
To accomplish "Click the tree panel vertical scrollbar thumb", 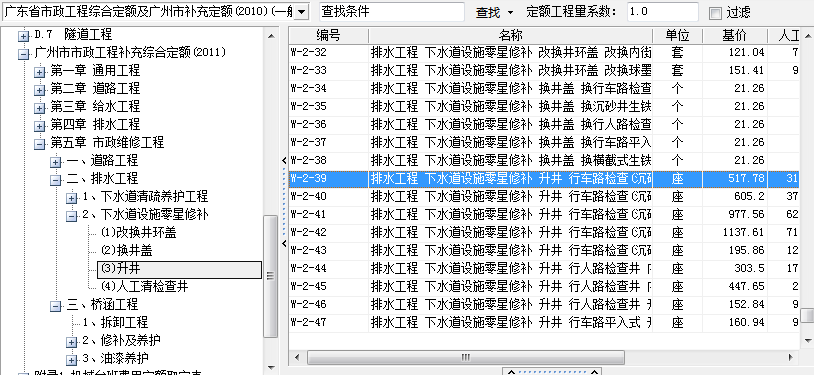I will tap(270, 276).
